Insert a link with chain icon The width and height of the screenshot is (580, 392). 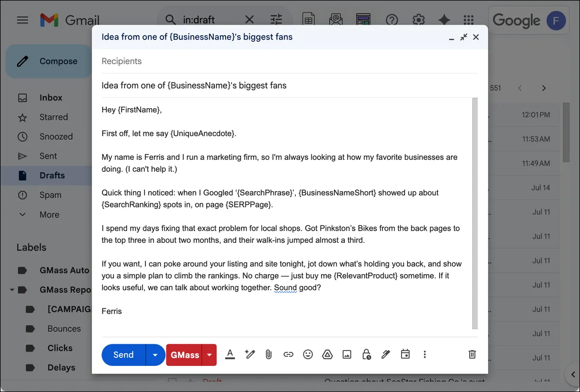288,354
